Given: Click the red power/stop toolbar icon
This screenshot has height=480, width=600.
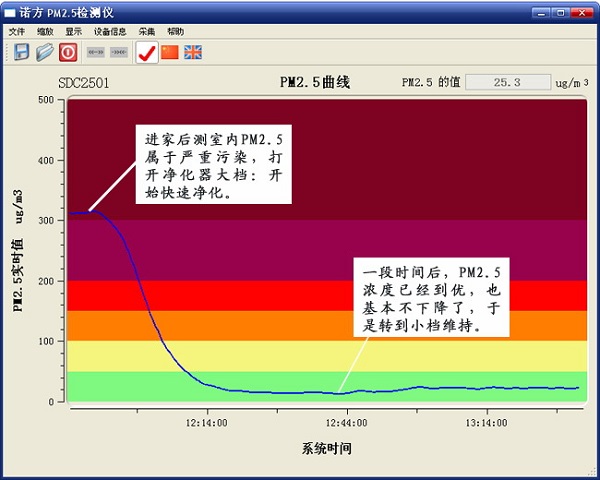Looking at the screenshot, I should tap(68, 52).
